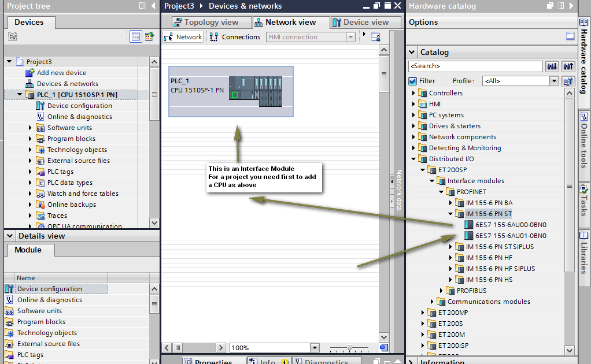Image resolution: width=591 pixels, height=364 pixels.
Task: Click the Network button in toolbar
Action: (183, 37)
